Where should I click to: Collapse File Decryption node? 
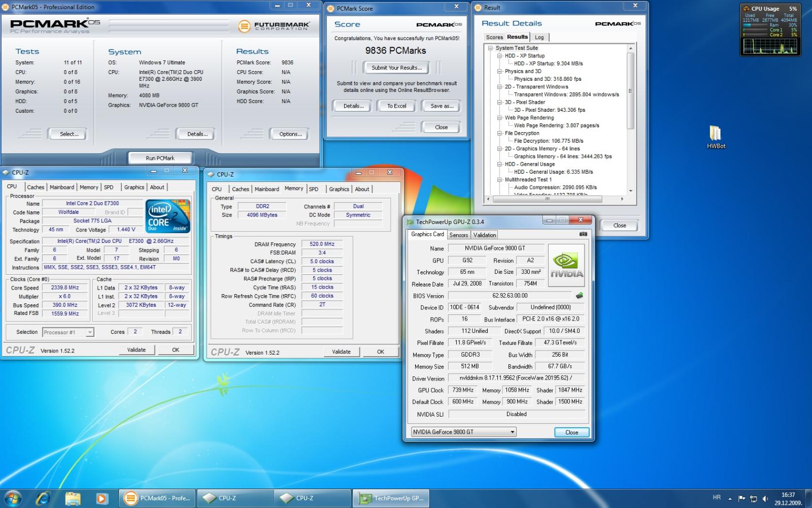click(x=500, y=133)
